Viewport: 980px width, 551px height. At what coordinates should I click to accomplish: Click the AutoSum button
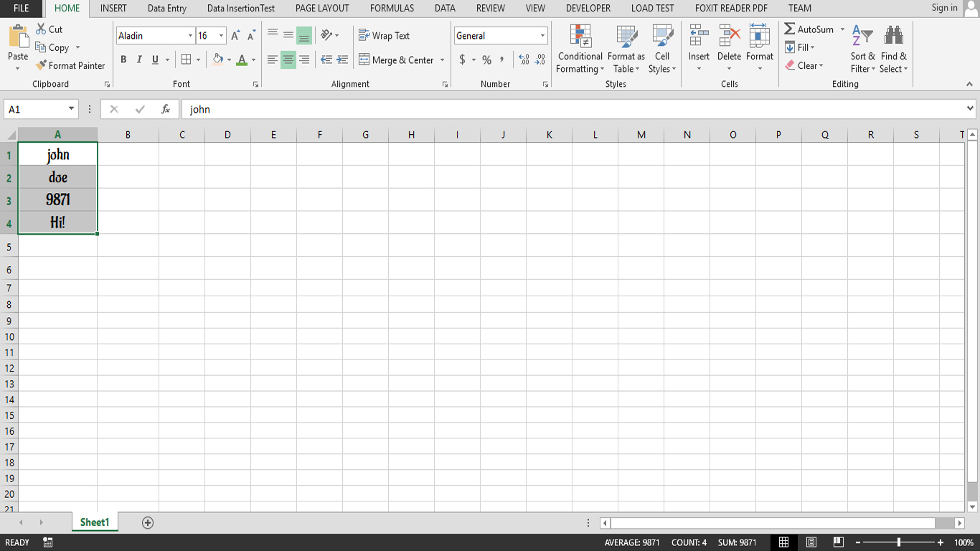tap(809, 29)
